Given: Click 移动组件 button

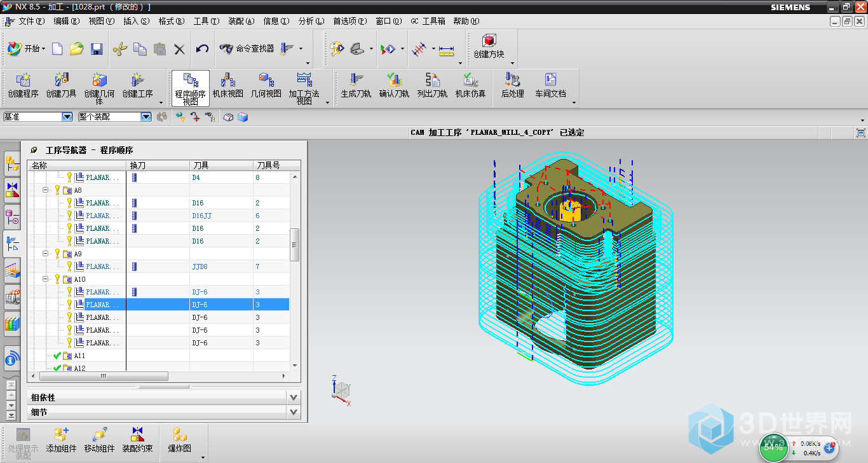Looking at the screenshot, I should coord(99,441).
